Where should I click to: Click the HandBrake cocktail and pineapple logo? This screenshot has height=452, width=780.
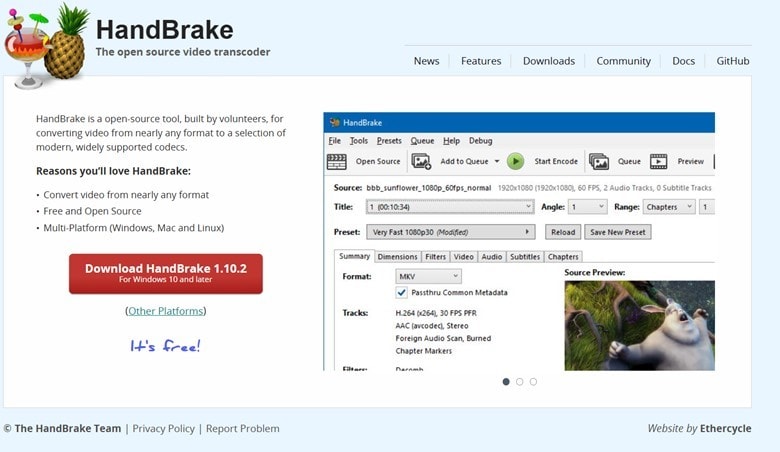[45, 46]
